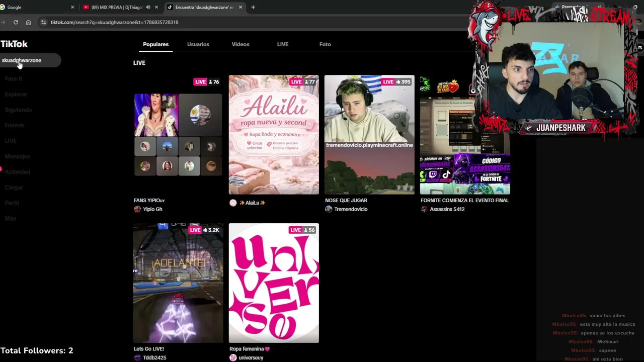The image size is (644, 362).
Task: Click the LIVE badge showing 77 viewers
Action: click(302, 82)
